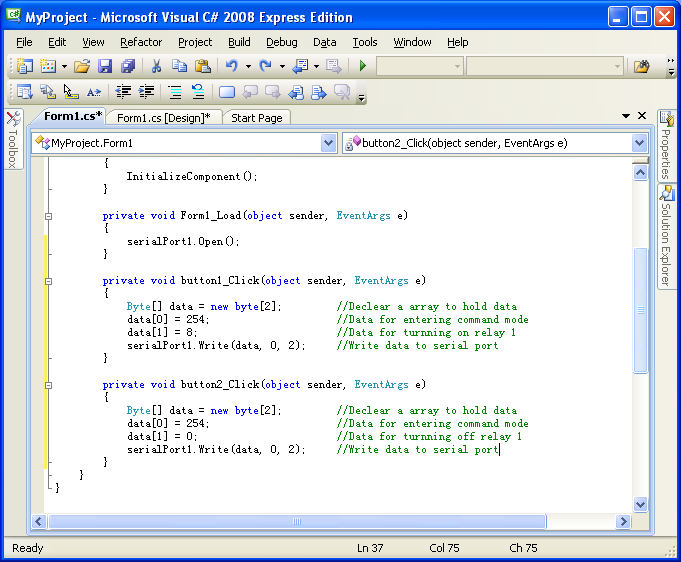681x562 pixels.
Task: Open the Build menu
Action: tap(239, 42)
